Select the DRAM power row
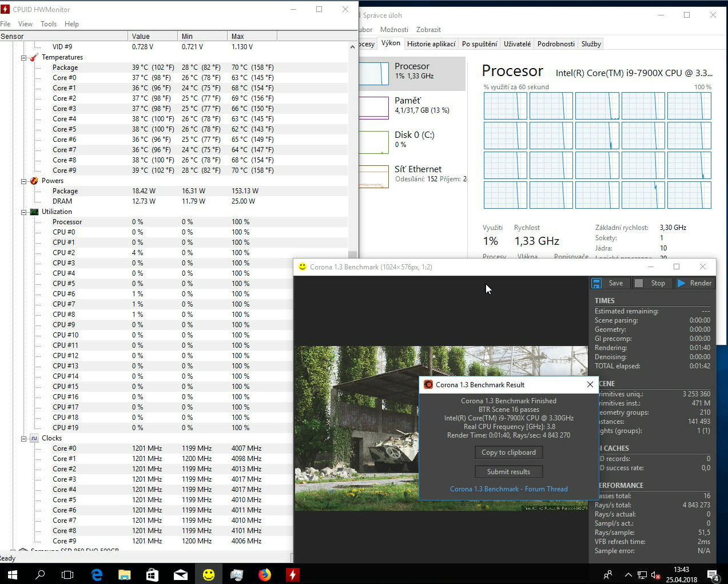728x584 pixels. click(x=174, y=201)
